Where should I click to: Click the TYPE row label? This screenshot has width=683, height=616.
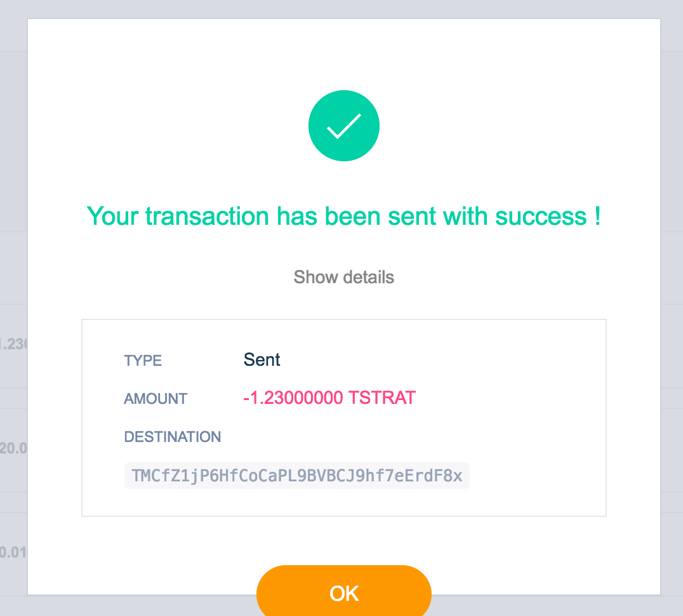coord(143,361)
